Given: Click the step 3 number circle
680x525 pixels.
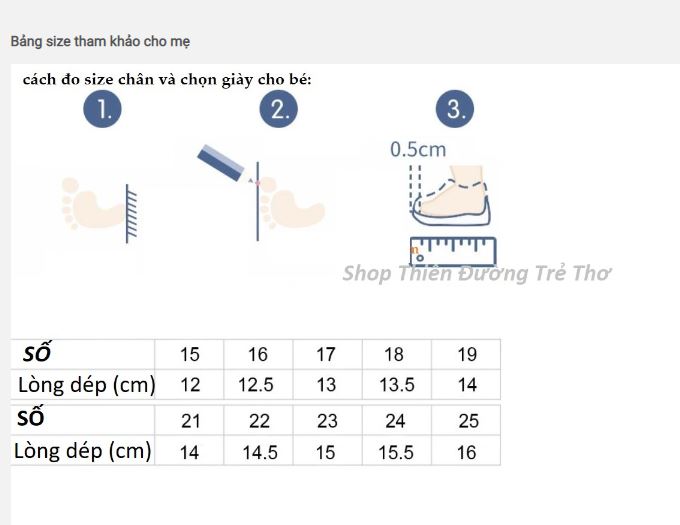Looking at the screenshot, I should (x=455, y=110).
